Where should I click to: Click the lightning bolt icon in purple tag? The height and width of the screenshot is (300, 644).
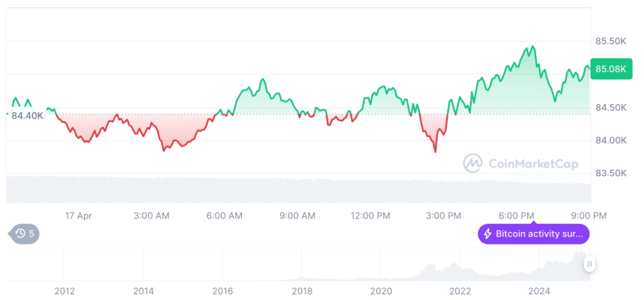pyautogui.click(x=488, y=233)
